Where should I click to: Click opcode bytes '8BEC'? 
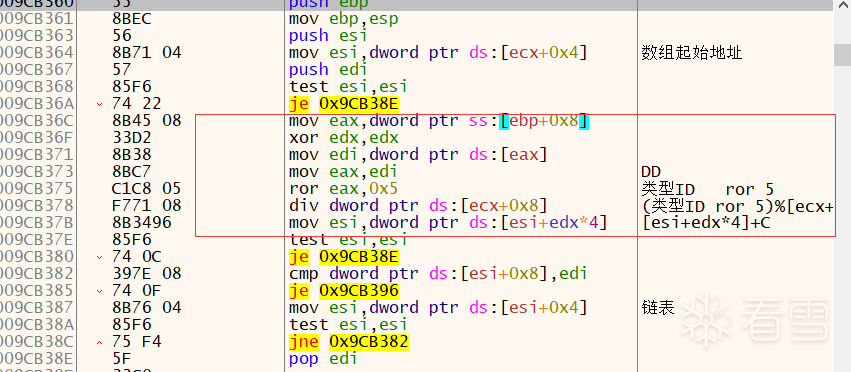point(132,20)
